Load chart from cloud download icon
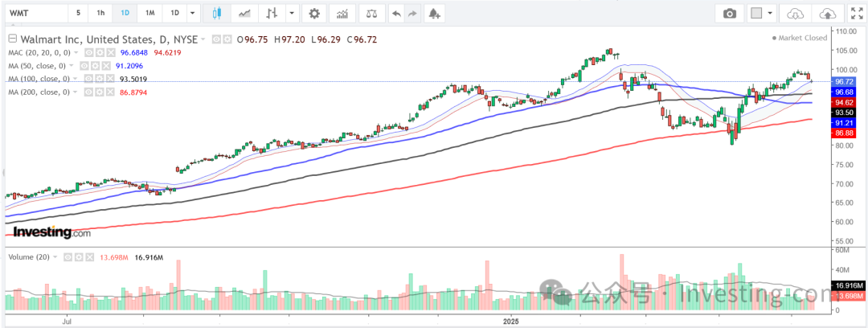Image resolution: width=868 pixels, height=328 pixels. [795, 14]
